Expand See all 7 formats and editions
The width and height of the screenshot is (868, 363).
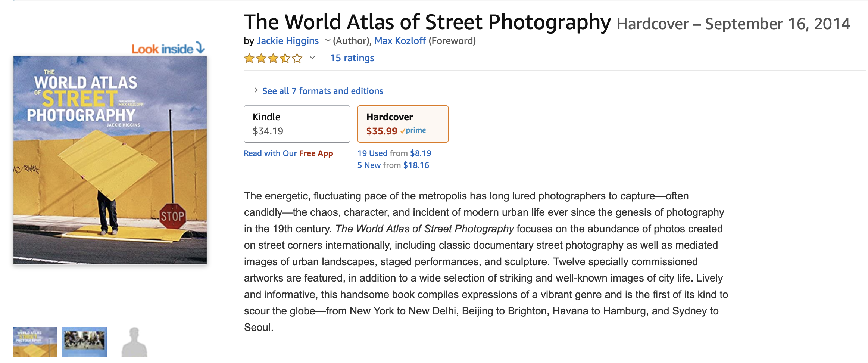[322, 91]
